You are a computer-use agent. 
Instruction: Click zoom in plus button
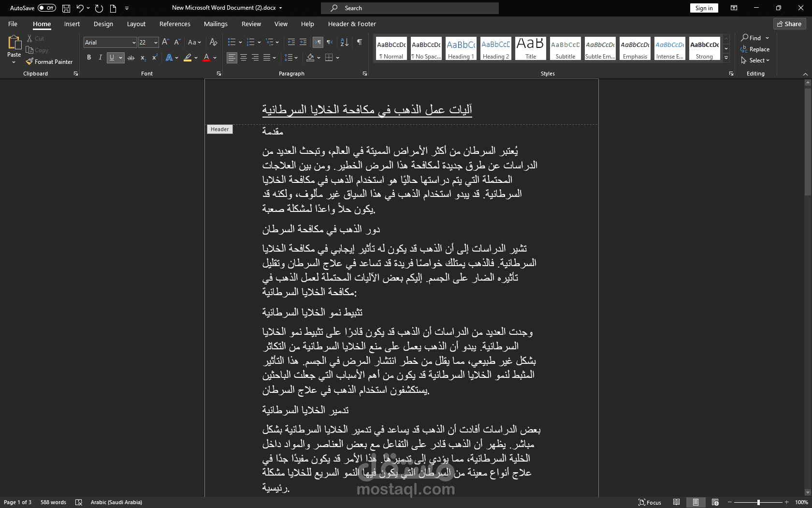point(787,502)
